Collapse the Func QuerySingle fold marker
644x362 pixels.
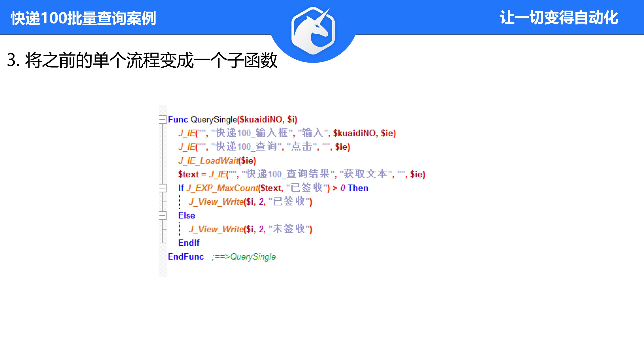163,119
